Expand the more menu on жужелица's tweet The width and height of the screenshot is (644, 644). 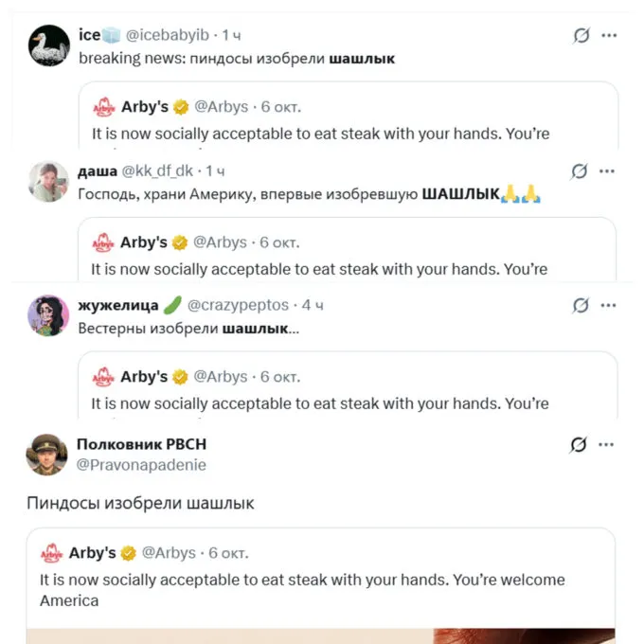click(x=609, y=306)
